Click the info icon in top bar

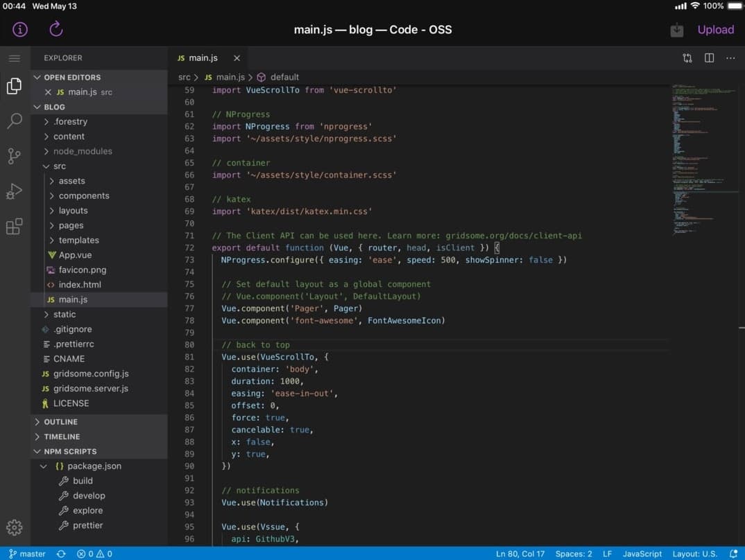[20, 29]
